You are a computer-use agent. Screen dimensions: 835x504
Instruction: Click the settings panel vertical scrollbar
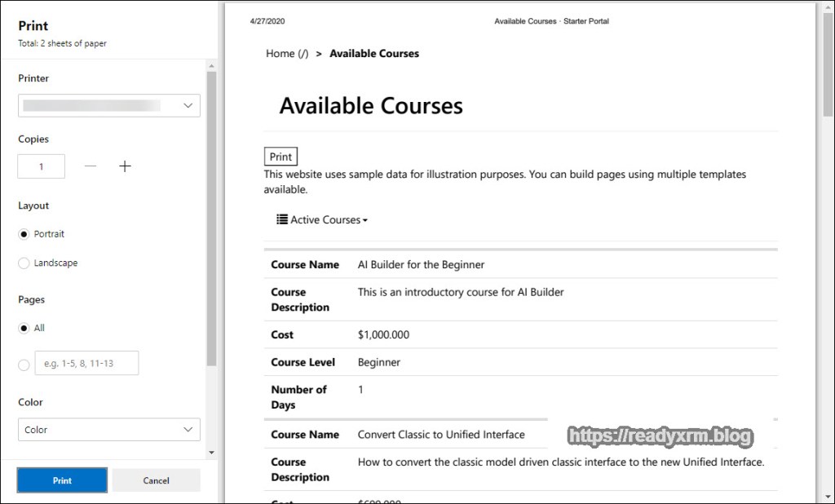point(211,220)
